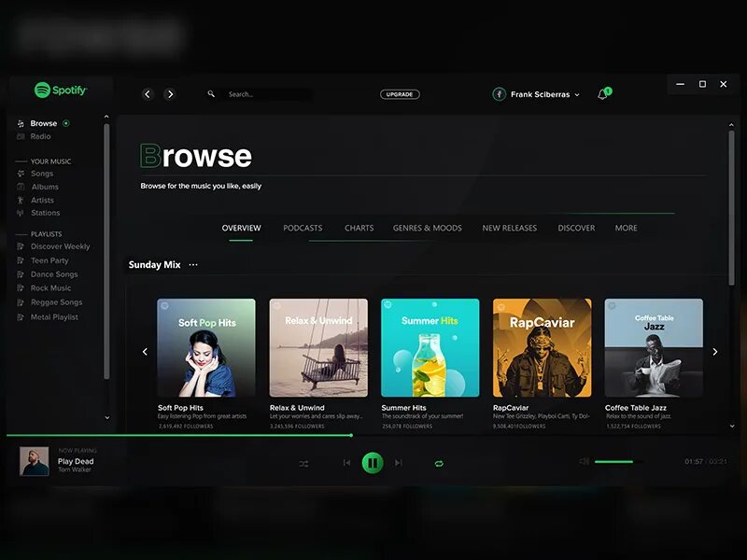Open the Sunday Mix three-dot options
The image size is (747, 560).
[193, 265]
